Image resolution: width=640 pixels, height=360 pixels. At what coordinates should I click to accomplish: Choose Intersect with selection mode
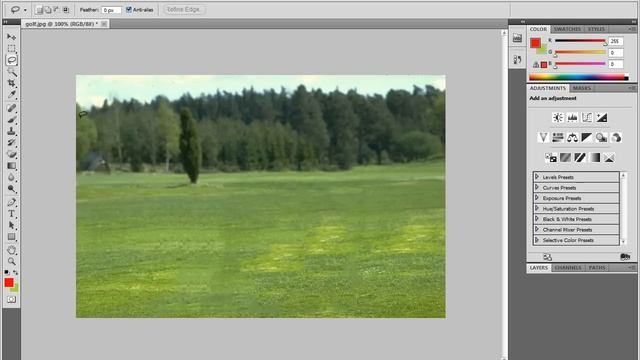coord(66,10)
